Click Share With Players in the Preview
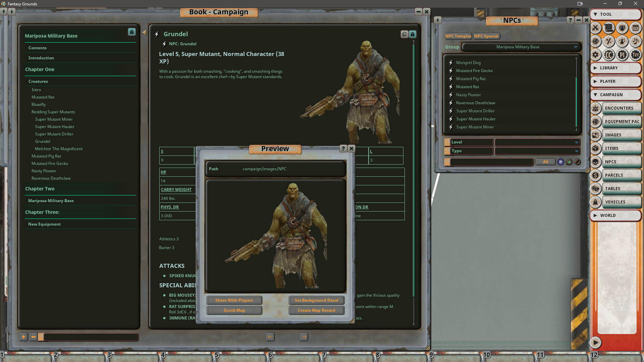The width and height of the screenshot is (644, 362). click(234, 300)
